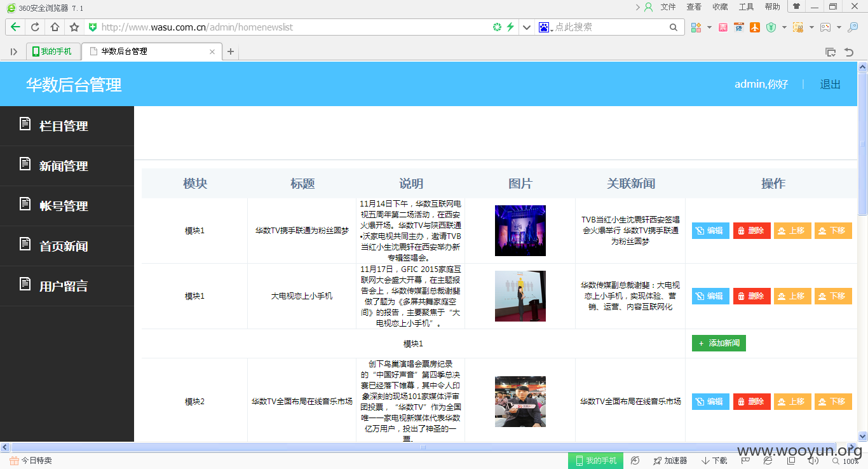Open 栏目管理 in the sidebar
Viewport: 868px width, 469px height.
click(67, 126)
